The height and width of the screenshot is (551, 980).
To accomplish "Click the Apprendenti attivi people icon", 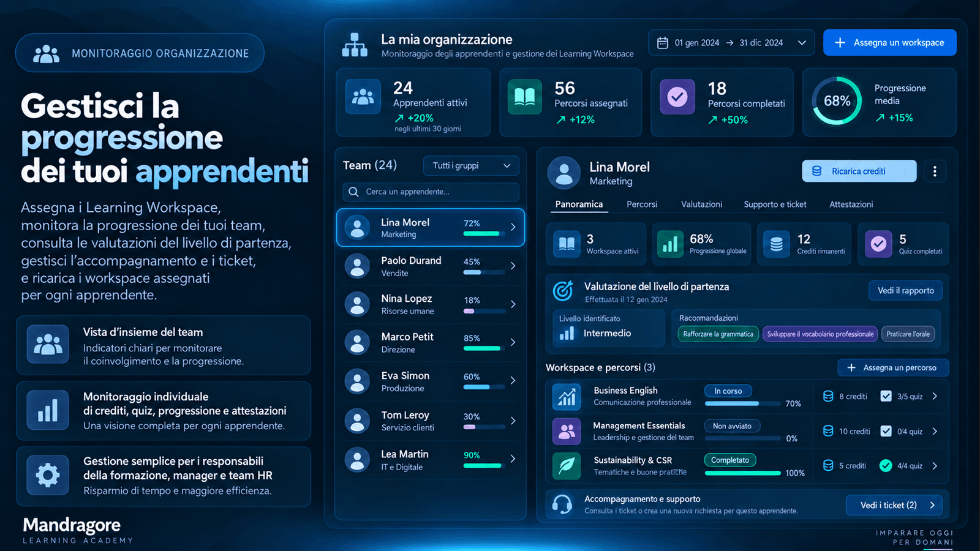I will 363,97.
